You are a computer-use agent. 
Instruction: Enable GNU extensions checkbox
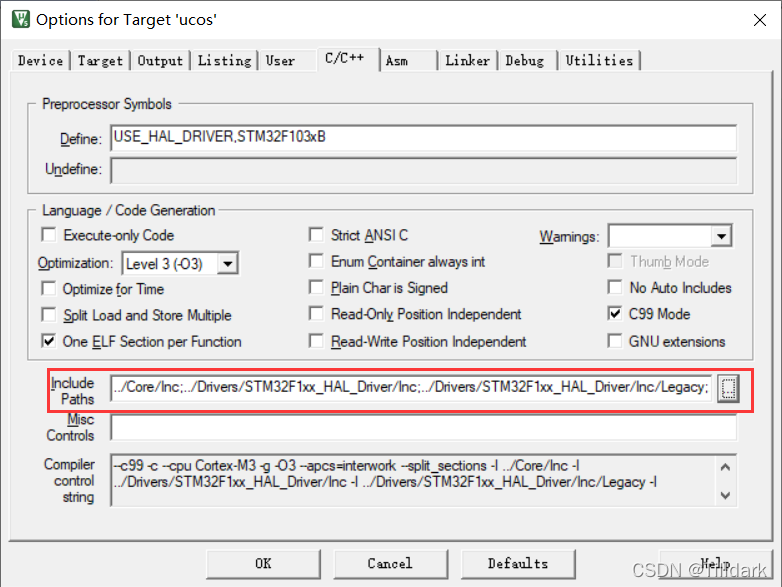coord(615,341)
